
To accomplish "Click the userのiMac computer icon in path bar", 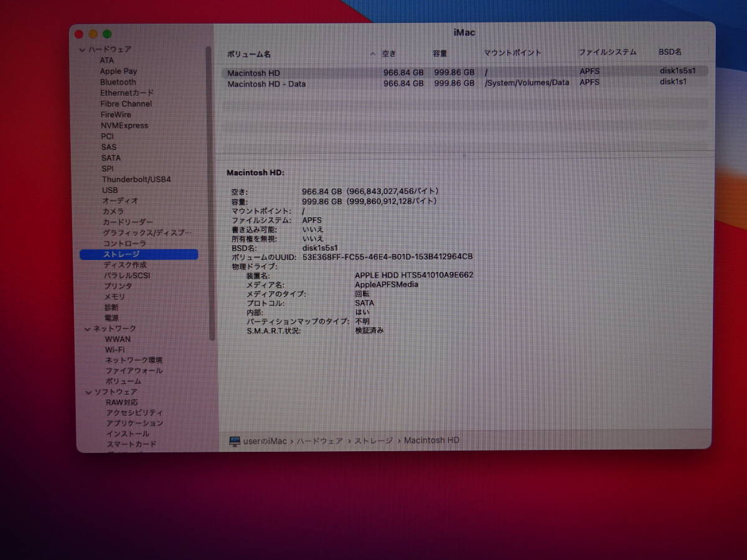I will coord(235,441).
